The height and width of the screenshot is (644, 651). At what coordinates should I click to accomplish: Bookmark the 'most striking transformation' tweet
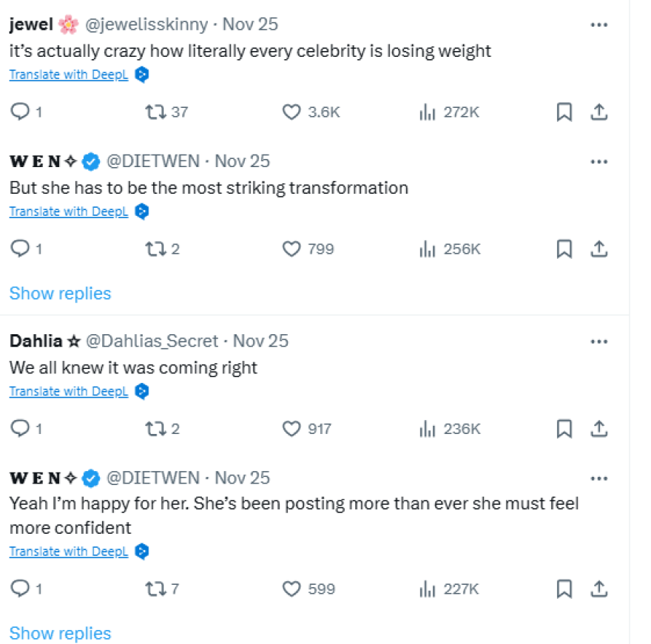(564, 249)
